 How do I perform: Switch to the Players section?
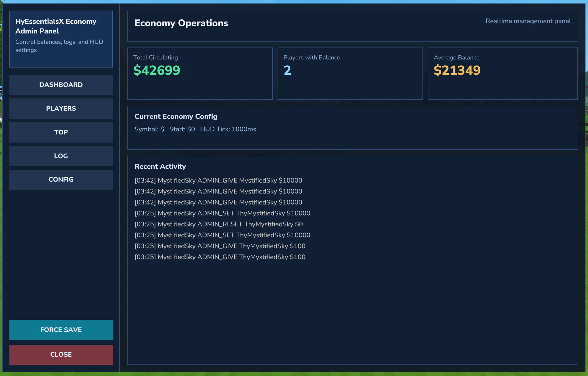pyautogui.click(x=61, y=108)
